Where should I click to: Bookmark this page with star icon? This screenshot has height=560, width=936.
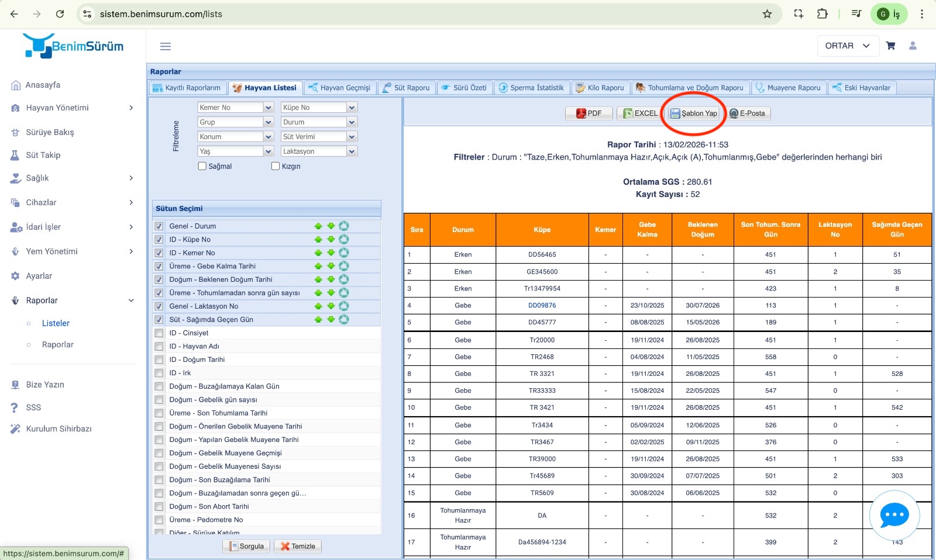click(767, 14)
